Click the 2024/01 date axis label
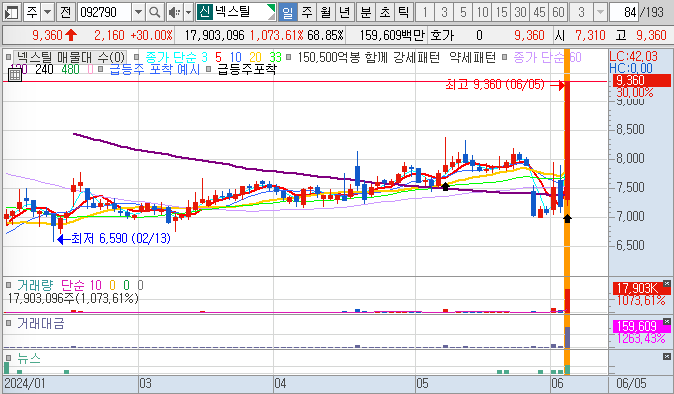This screenshot has width=674, height=394. pyautogui.click(x=25, y=383)
